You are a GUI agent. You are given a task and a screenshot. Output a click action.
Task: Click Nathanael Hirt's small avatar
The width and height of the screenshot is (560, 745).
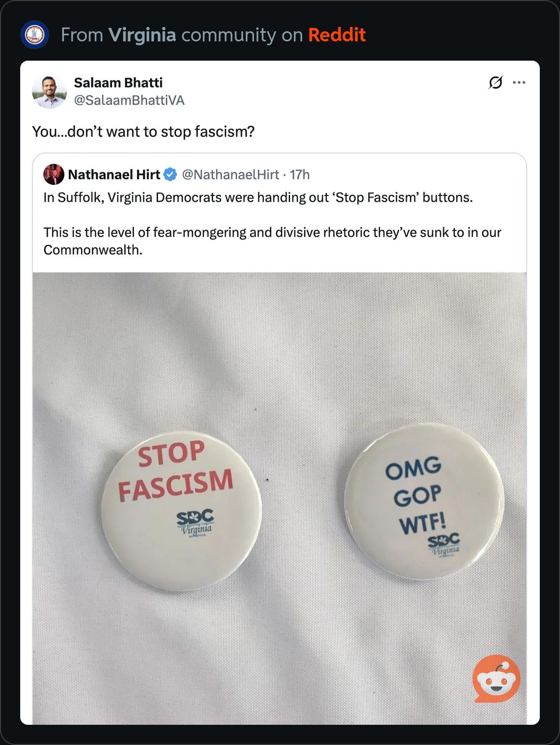click(53, 174)
